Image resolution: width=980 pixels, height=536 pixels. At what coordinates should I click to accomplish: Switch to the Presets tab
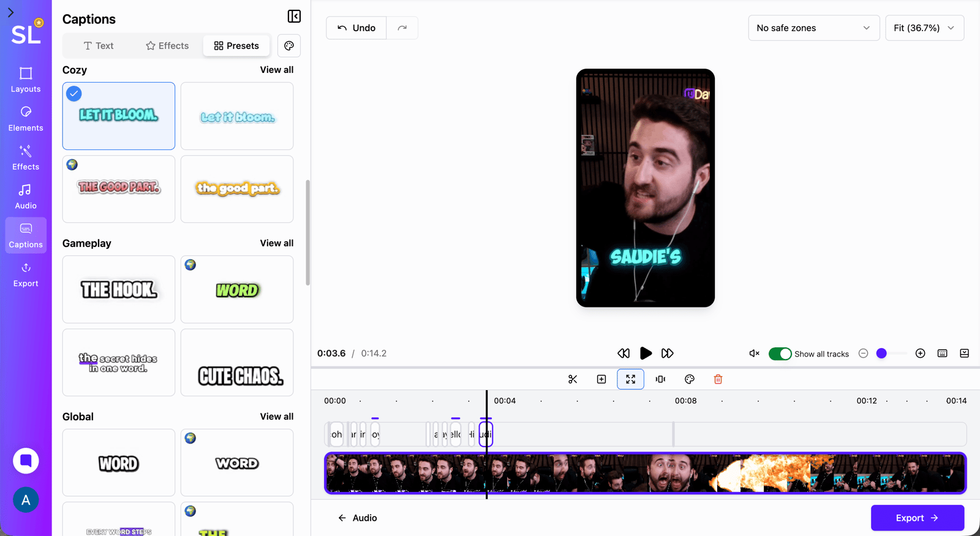[x=236, y=46]
